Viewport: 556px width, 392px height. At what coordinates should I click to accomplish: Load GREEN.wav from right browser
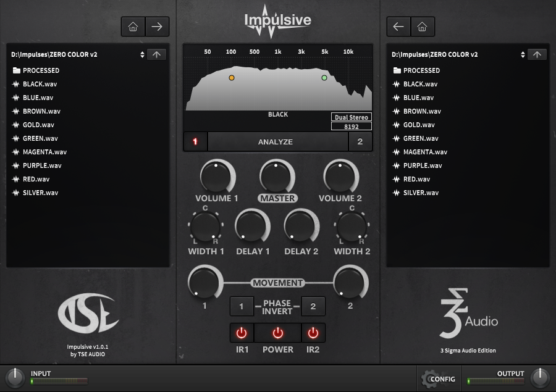[x=415, y=138]
